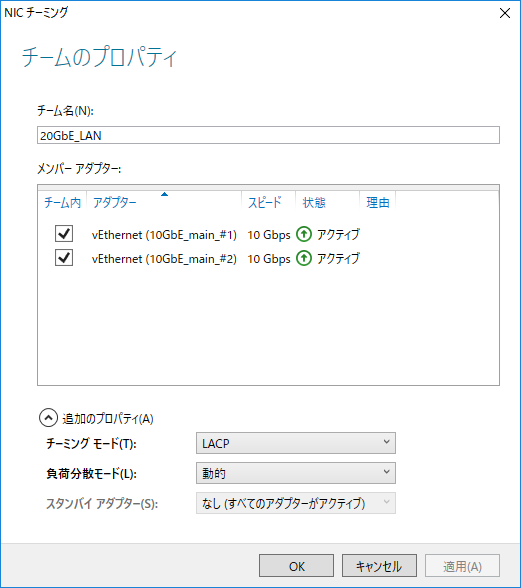
Task: Select vEthernet (10GbE_main_#2) adapter row
Action: point(268,258)
